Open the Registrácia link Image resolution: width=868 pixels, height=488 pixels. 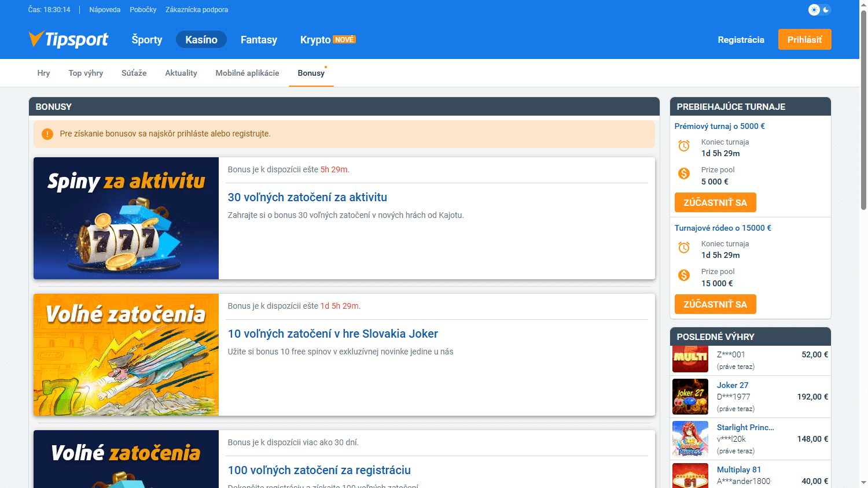click(741, 39)
